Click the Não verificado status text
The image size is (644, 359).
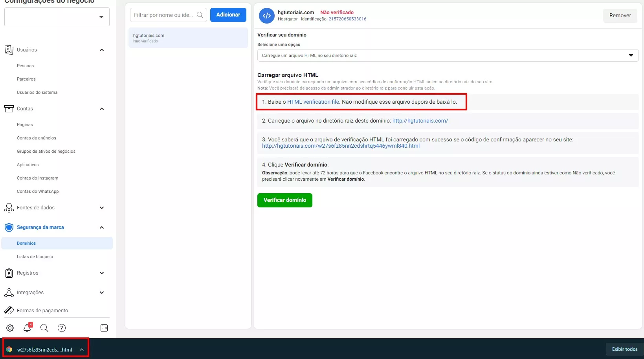point(337,13)
